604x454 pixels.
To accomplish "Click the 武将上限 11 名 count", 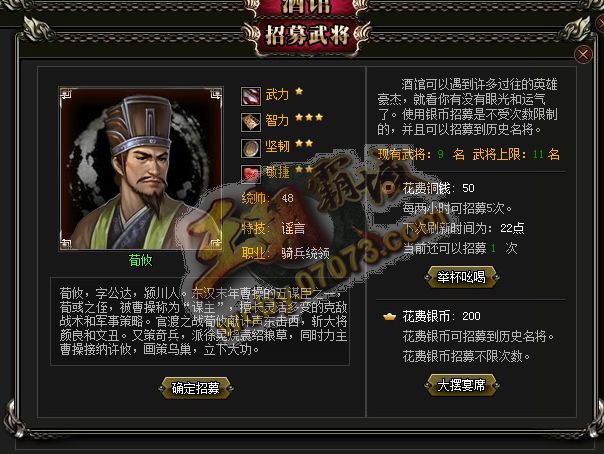I will click(x=516, y=154).
